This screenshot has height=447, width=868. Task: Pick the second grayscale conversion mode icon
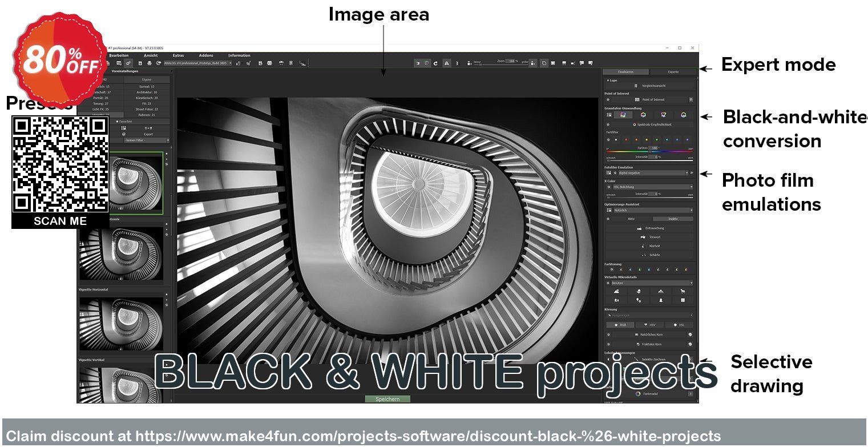643,115
